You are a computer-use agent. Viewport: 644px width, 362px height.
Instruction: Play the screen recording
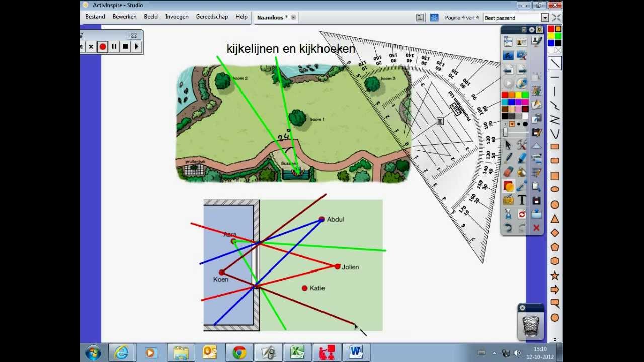click(x=136, y=47)
